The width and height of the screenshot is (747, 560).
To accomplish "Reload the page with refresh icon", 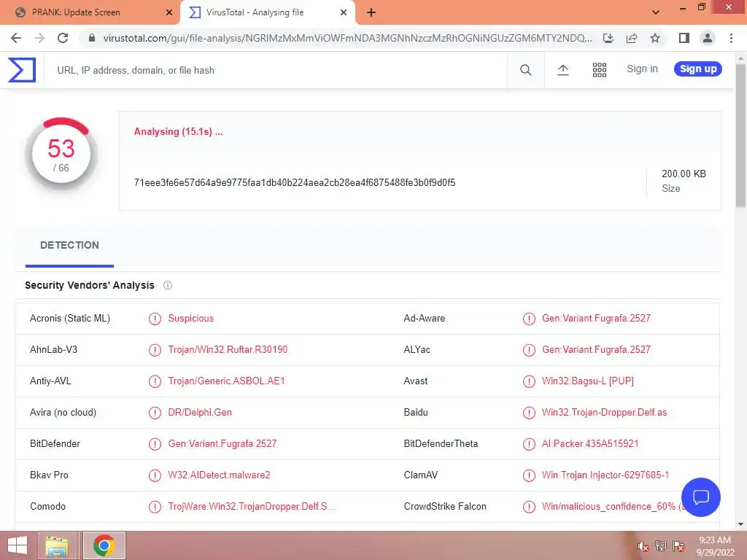I will [x=63, y=38].
